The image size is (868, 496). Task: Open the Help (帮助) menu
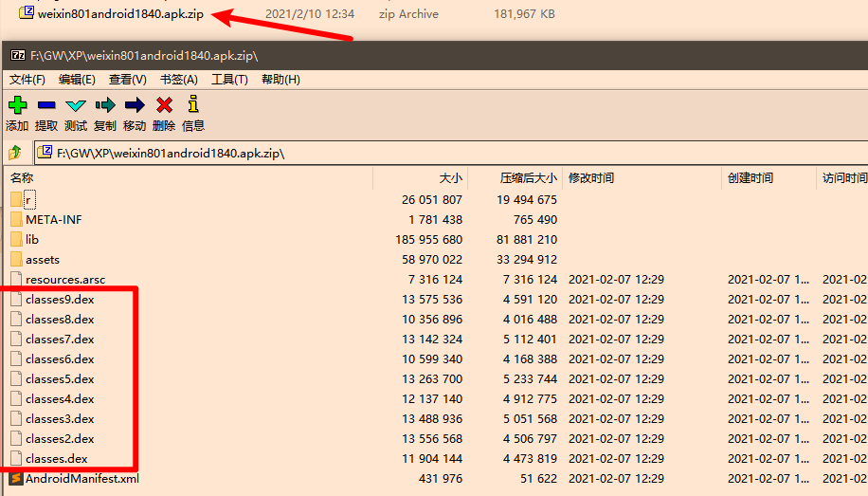280,80
